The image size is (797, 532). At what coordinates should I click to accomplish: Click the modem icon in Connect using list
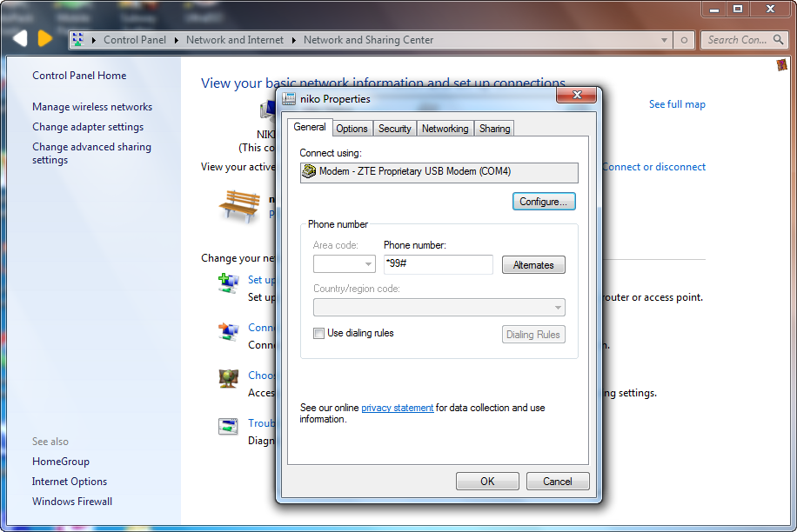point(309,171)
